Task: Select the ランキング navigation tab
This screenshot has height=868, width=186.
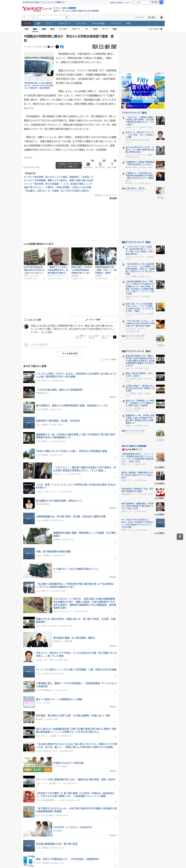Action: point(115,24)
